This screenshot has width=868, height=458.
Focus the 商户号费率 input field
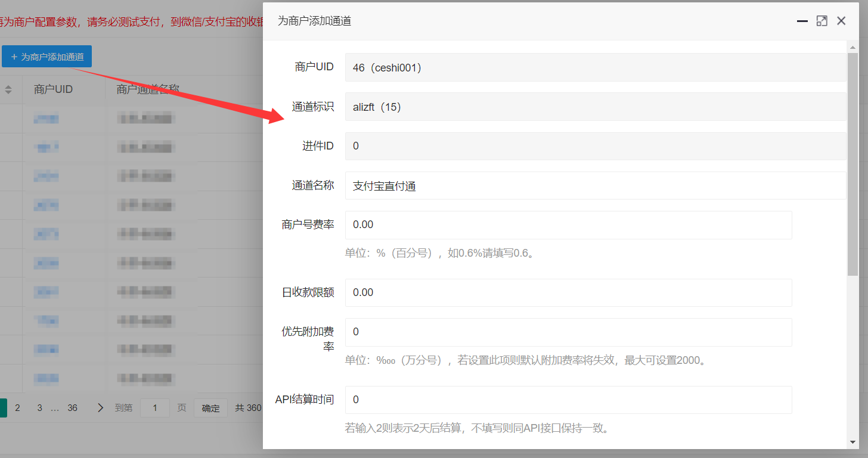tap(568, 225)
